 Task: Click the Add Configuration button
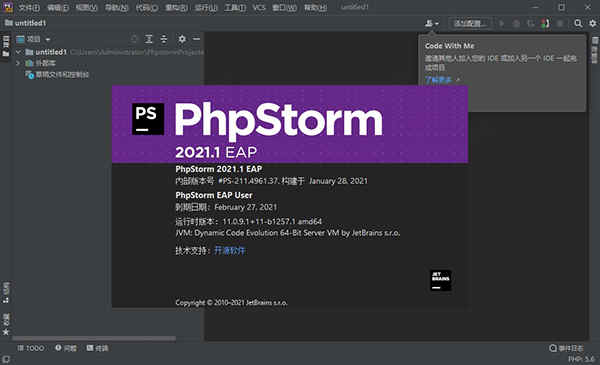pos(470,24)
